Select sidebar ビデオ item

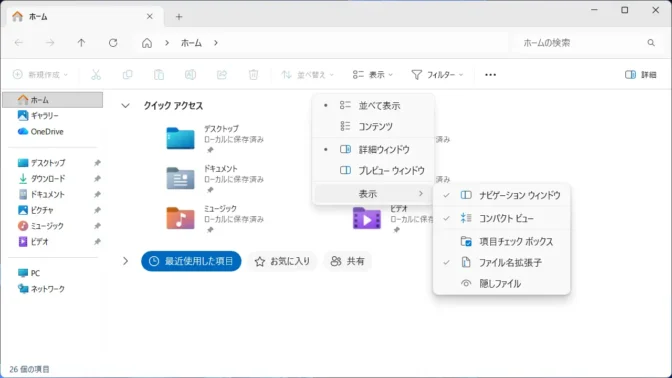tap(33, 242)
